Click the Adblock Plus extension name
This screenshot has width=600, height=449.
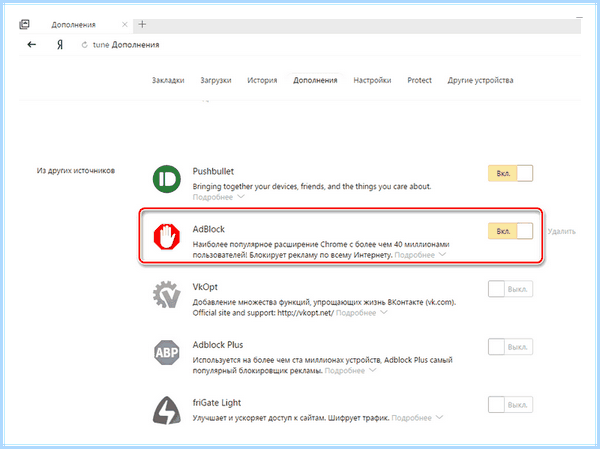click(x=218, y=345)
